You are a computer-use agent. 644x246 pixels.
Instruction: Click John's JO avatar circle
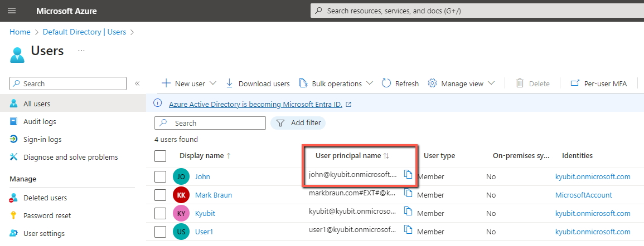coord(181,177)
